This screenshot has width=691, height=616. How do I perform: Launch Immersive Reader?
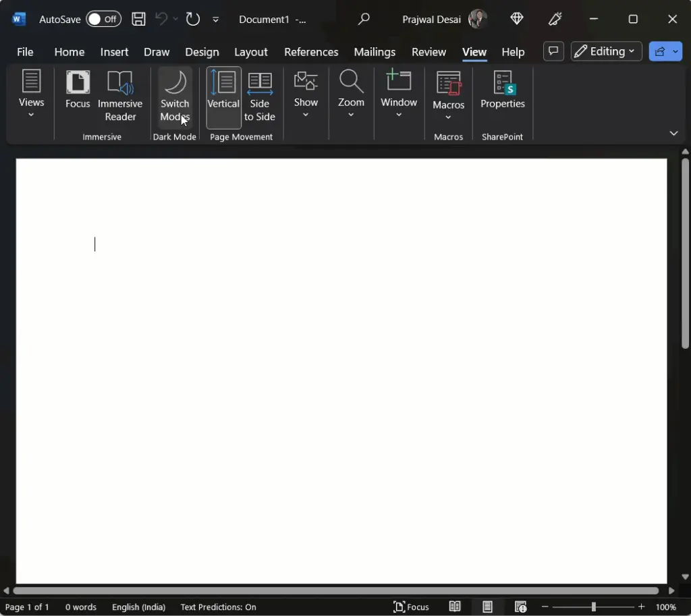click(120, 96)
